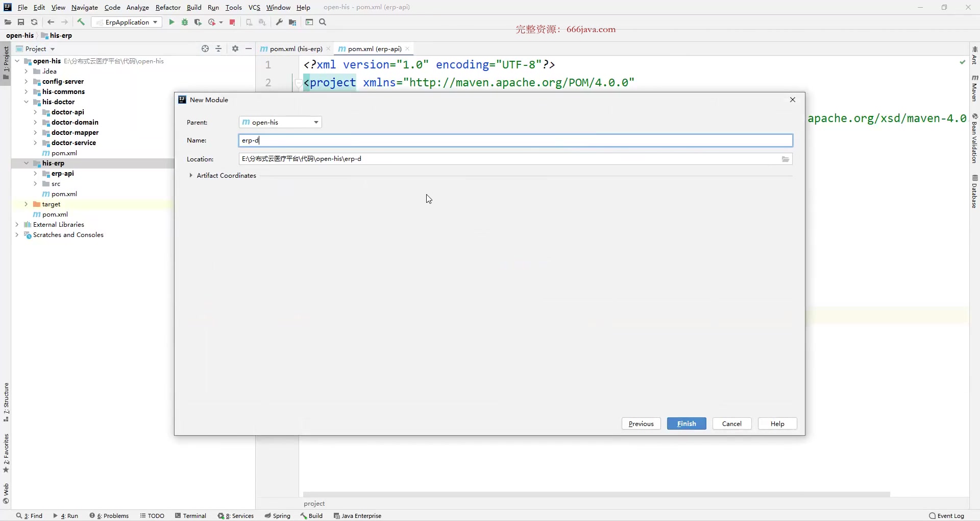Expand the Artifact Coordinates section
980x521 pixels.
[191, 175]
